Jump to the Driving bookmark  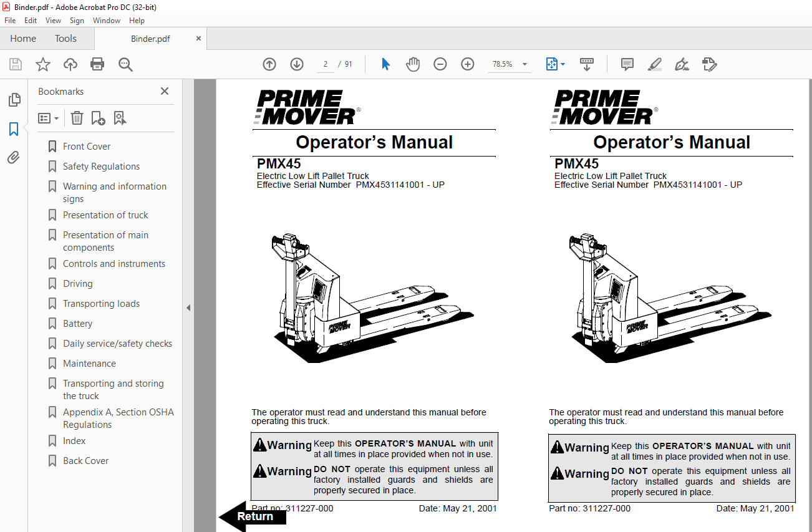coord(77,284)
